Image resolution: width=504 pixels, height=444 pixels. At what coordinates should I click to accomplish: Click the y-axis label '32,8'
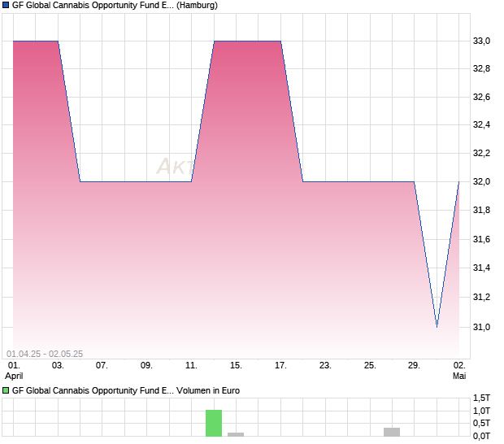pyautogui.click(x=481, y=68)
